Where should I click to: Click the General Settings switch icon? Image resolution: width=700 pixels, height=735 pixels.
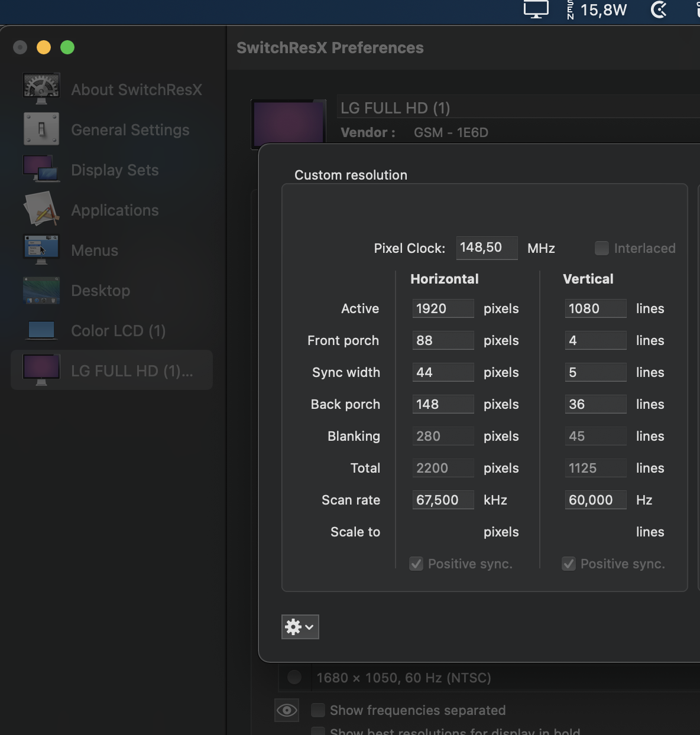coord(41,129)
